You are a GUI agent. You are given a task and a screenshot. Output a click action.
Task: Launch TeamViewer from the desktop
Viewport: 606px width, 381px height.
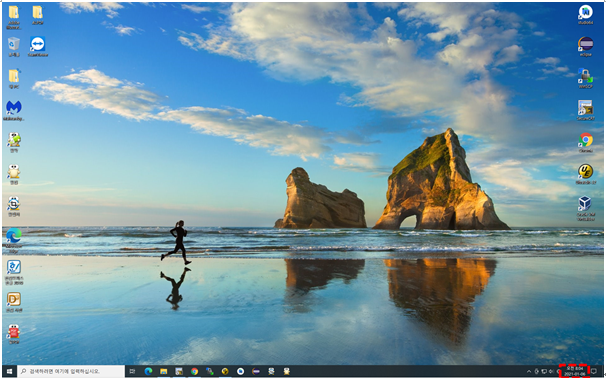(37, 47)
